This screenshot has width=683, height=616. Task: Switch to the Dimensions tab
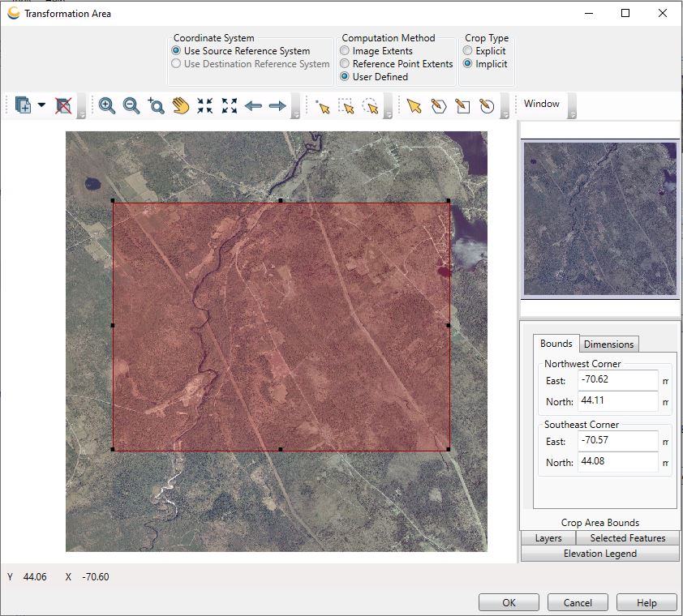point(609,344)
